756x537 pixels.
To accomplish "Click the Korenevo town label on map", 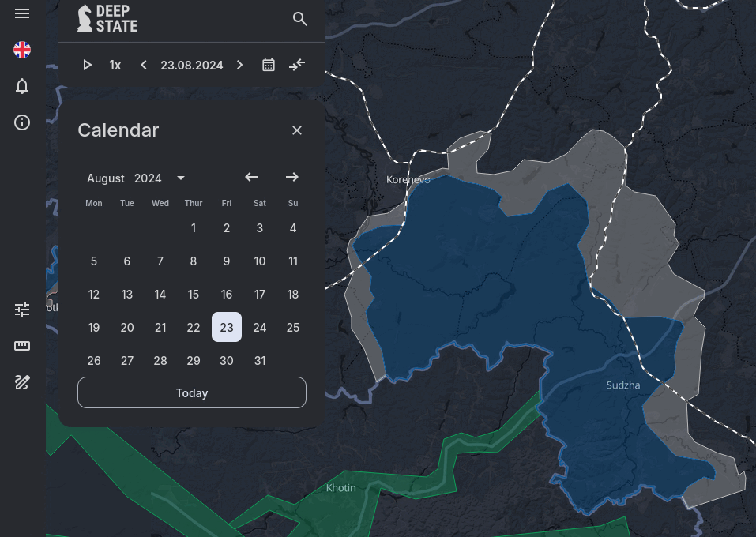I will point(408,180).
